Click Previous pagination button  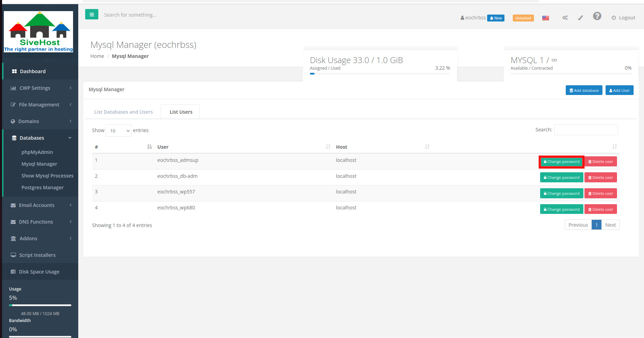click(x=578, y=225)
